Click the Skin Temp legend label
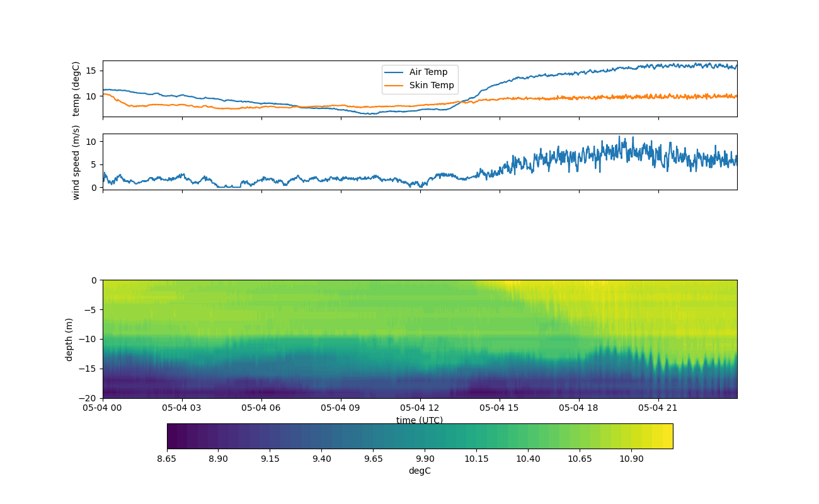819x504 pixels. coord(431,86)
